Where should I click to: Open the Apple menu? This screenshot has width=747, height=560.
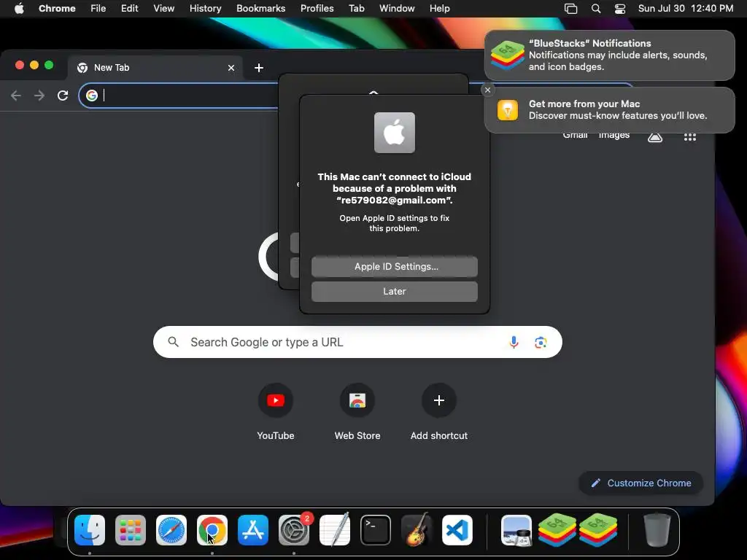19,9
